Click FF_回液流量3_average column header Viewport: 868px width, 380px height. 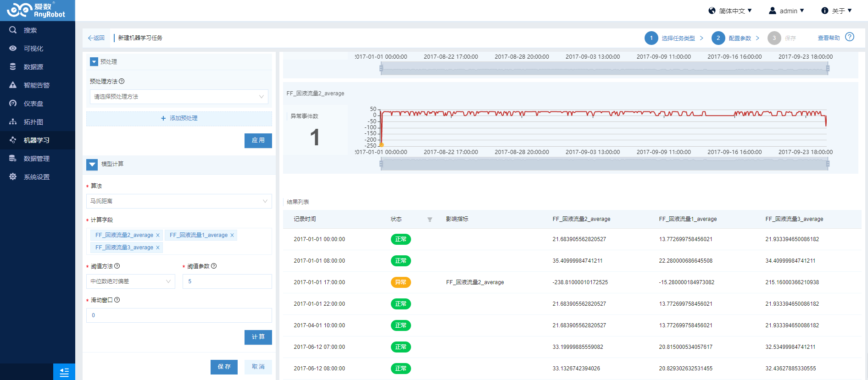click(x=794, y=219)
